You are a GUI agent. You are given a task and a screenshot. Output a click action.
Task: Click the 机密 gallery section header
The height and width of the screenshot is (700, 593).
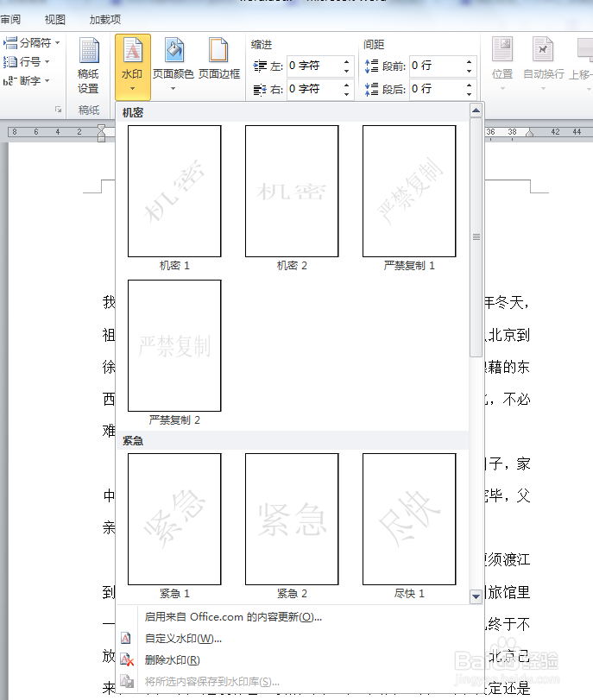pos(293,112)
